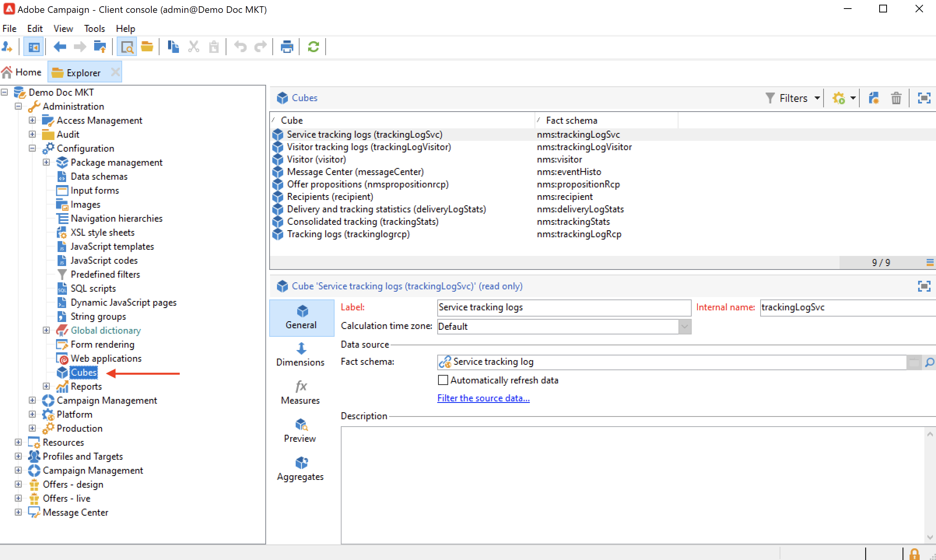Select the Recipients (recipient) cube row
This screenshot has height=560, width=936.
330,197
